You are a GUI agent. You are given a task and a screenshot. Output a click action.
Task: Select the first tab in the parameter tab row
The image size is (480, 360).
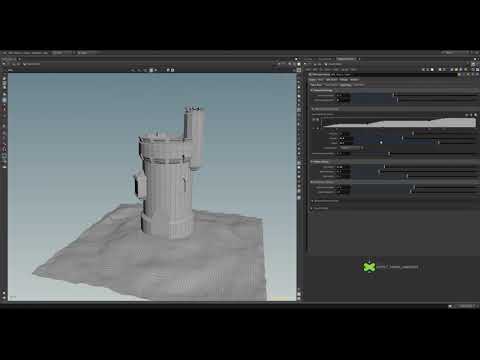pyautogui.click(x=316, y=85)
